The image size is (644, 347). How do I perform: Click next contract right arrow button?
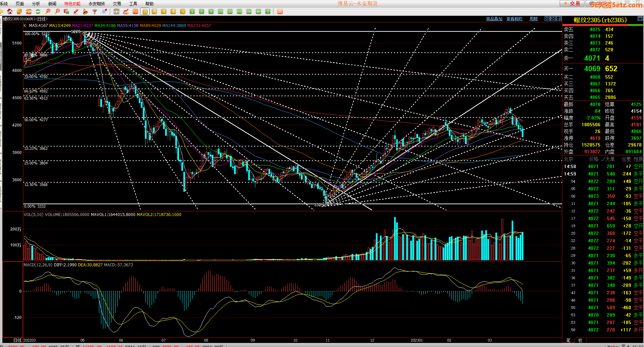point(553,19)
